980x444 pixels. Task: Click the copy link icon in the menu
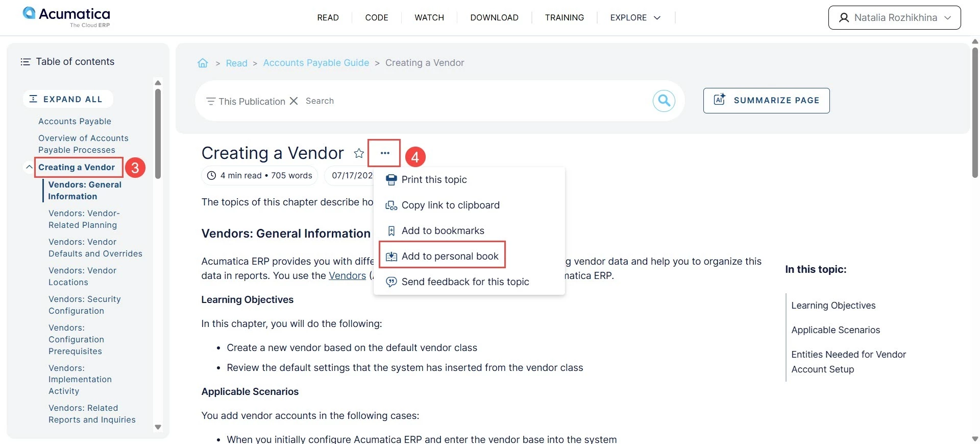391,205
